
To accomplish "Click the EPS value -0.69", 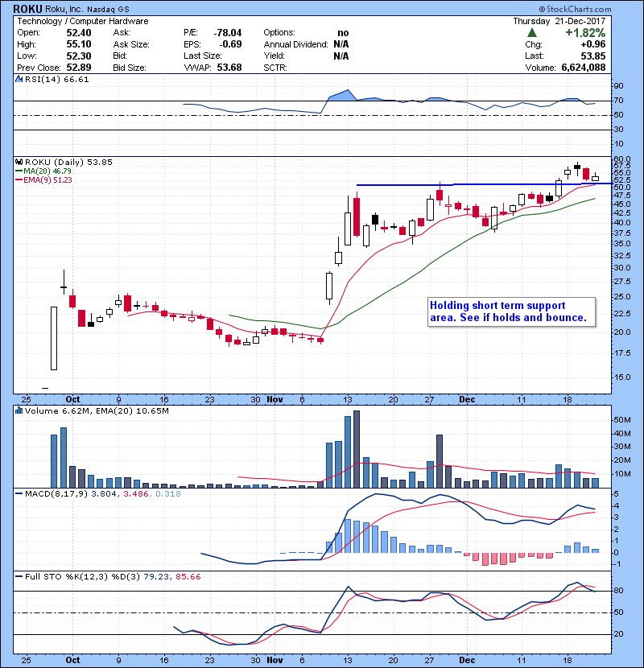I will (x=230, y=44).
